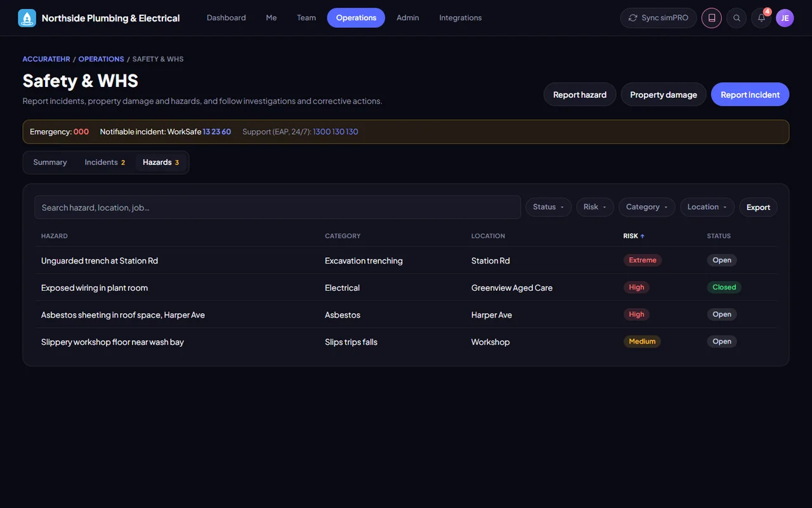Click the Report hazard button
The image size is (812, 508).
click(x=580, y=95)
